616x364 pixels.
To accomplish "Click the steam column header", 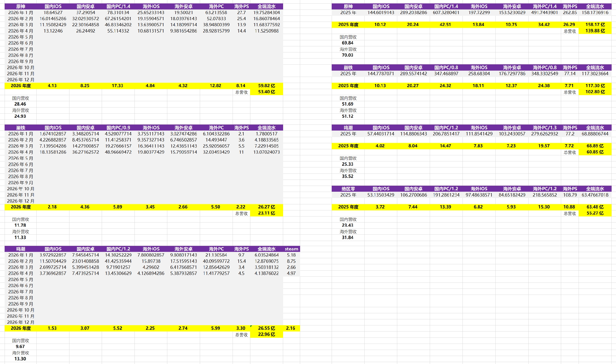I will (x=291, y=249).
